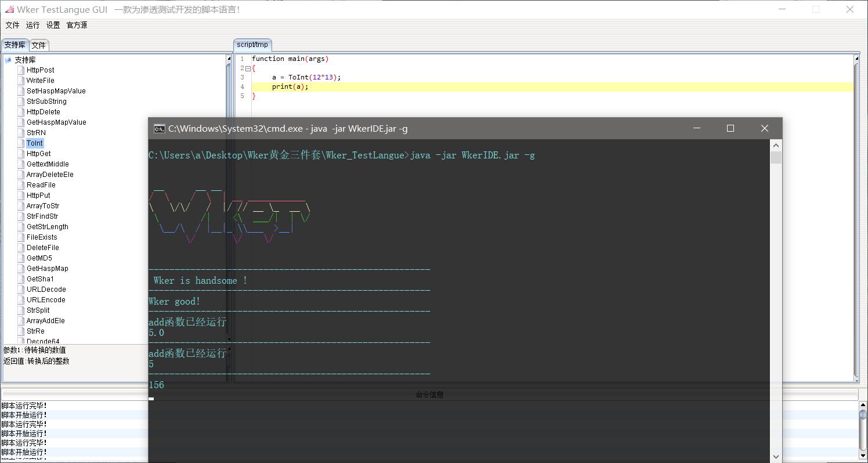Maximize the cmd.exe window
Viewport: 868px width, 463px height.
click(730, 128)
